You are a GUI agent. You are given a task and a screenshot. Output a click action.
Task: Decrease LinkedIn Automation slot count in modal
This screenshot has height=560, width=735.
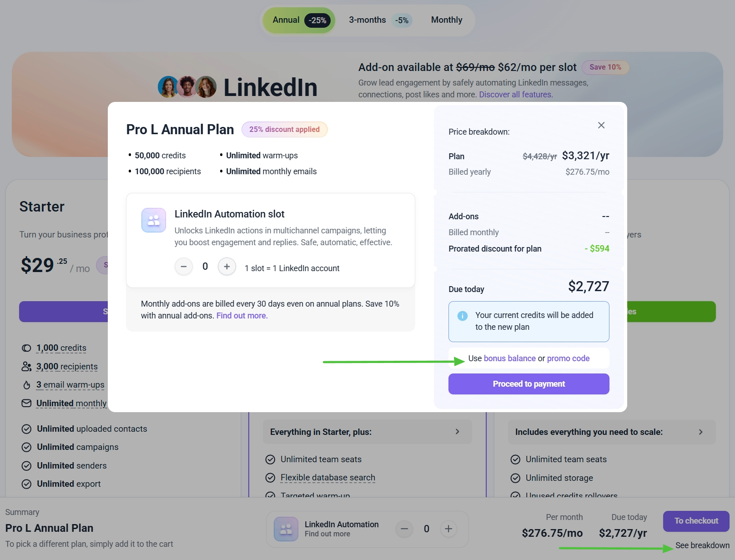pos(184,267)
